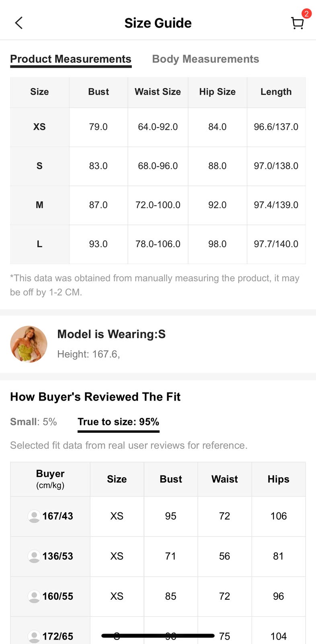The image size is (316, 644).
Task: Tap the Model is Wearing:S text
Action: pyautogui.click(x=111, y=334)
